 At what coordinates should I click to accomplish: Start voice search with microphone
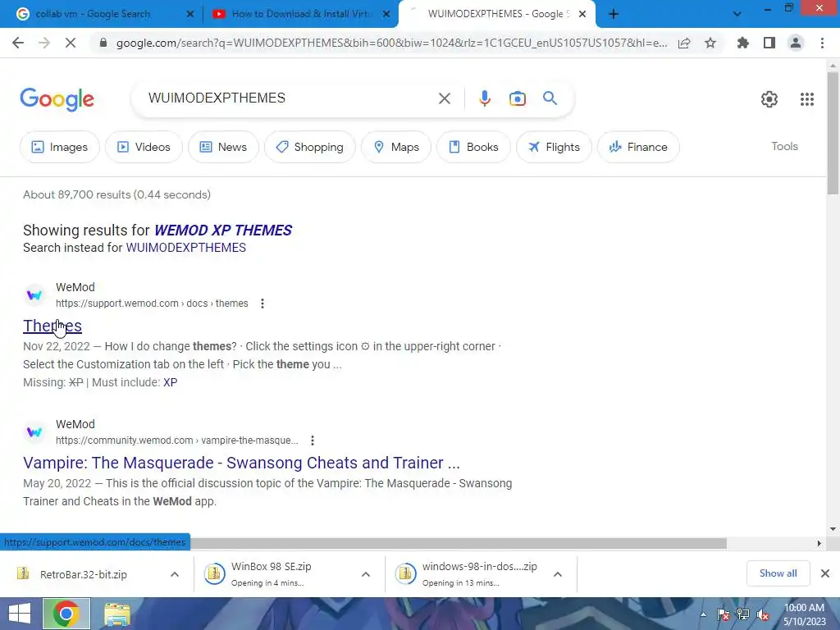tap(484, 98)
